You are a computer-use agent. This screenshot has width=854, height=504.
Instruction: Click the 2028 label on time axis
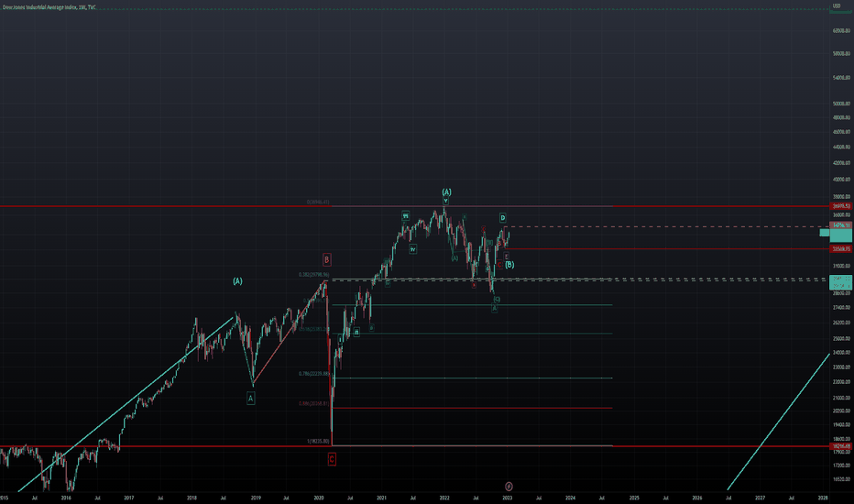[823, 498]
